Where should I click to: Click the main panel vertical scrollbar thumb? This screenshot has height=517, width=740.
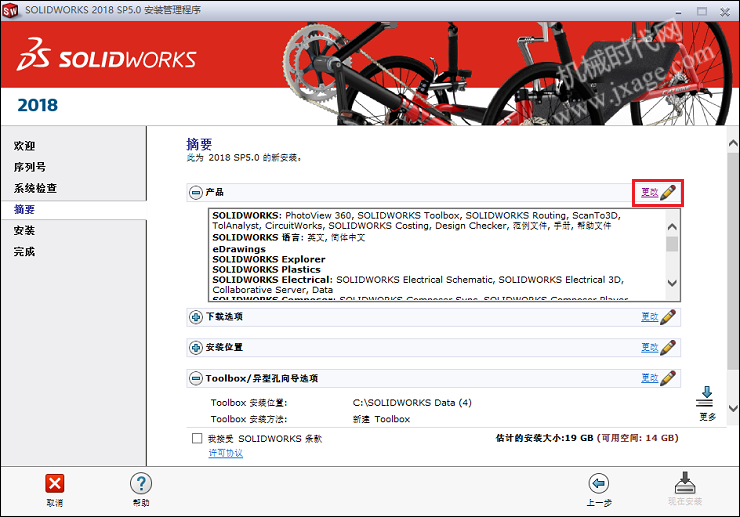pyautogui.click(x=733, y=261)
